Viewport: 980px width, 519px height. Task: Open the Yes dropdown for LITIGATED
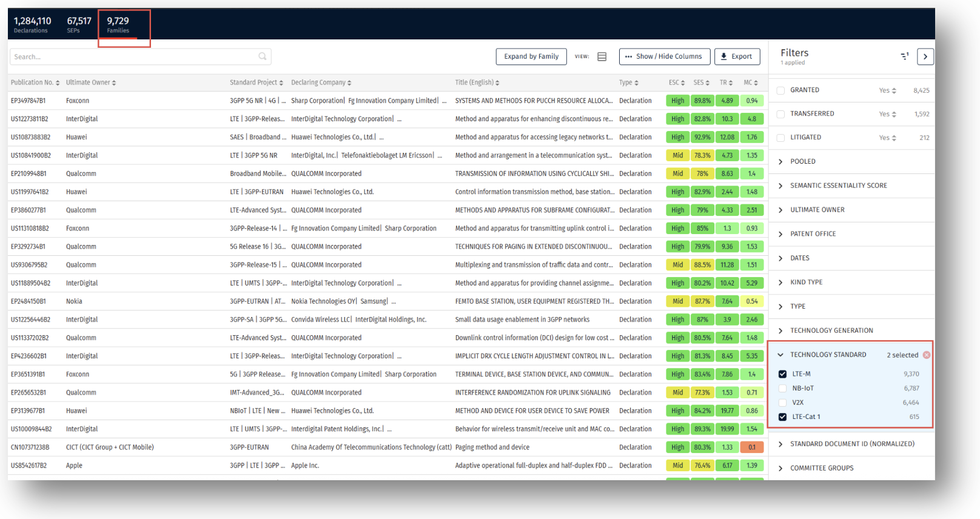tap(887, 138)
